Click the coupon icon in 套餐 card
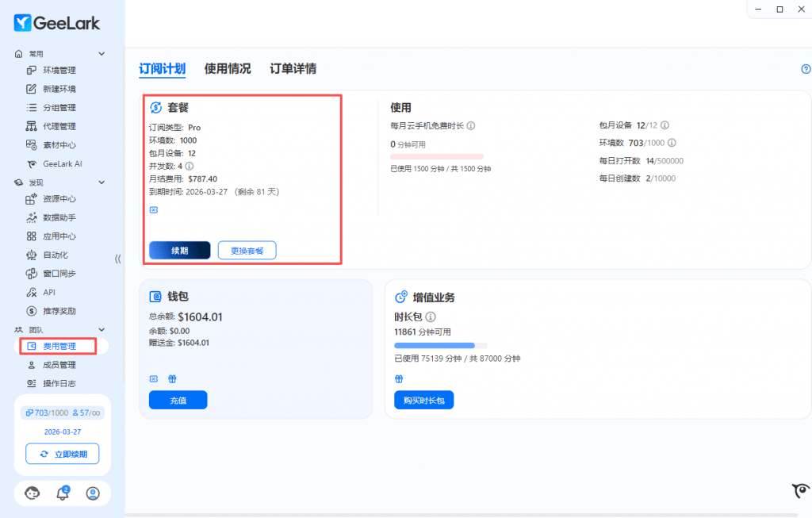This screenshot has width=812, height=518. coord(154,210)
